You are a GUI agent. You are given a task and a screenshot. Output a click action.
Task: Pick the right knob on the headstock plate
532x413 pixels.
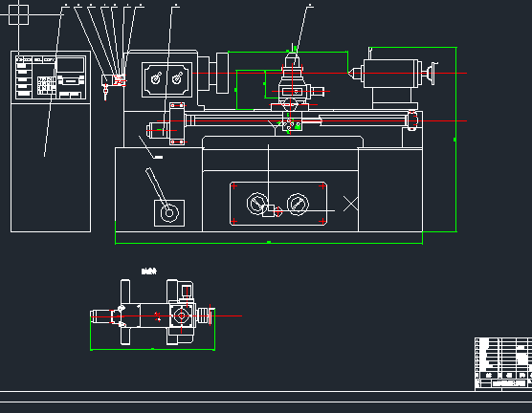(177, 78)
